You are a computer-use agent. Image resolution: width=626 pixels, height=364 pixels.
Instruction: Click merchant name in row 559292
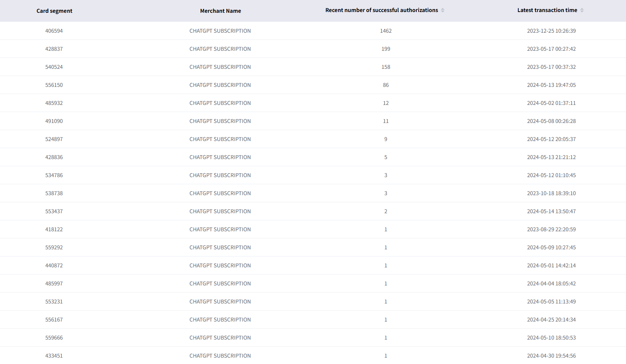[220, 247]
